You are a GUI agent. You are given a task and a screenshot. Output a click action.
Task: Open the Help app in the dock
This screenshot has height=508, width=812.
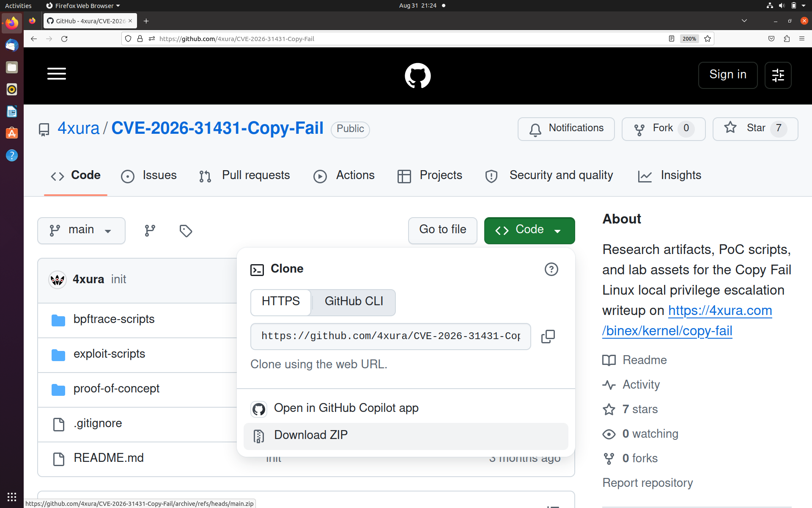click(12, 155)
